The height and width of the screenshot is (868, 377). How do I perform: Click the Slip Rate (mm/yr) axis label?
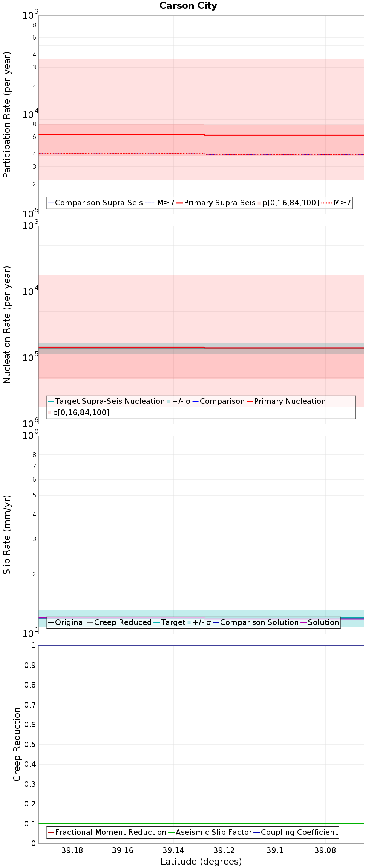[7, 534]
